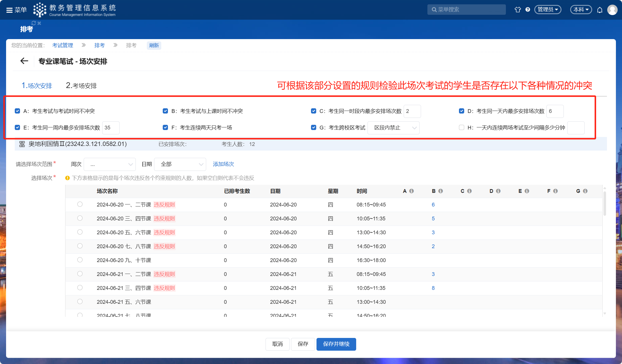The image size is (622, 364).
Task: Click the 保存并继续 button
Action: tap(336, 344)
